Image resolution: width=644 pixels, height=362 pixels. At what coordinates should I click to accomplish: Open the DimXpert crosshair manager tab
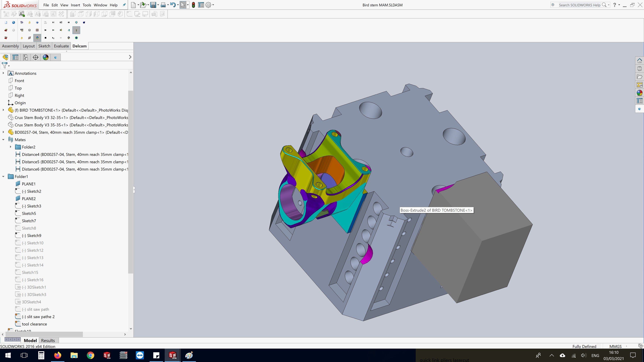pos(35,57)
